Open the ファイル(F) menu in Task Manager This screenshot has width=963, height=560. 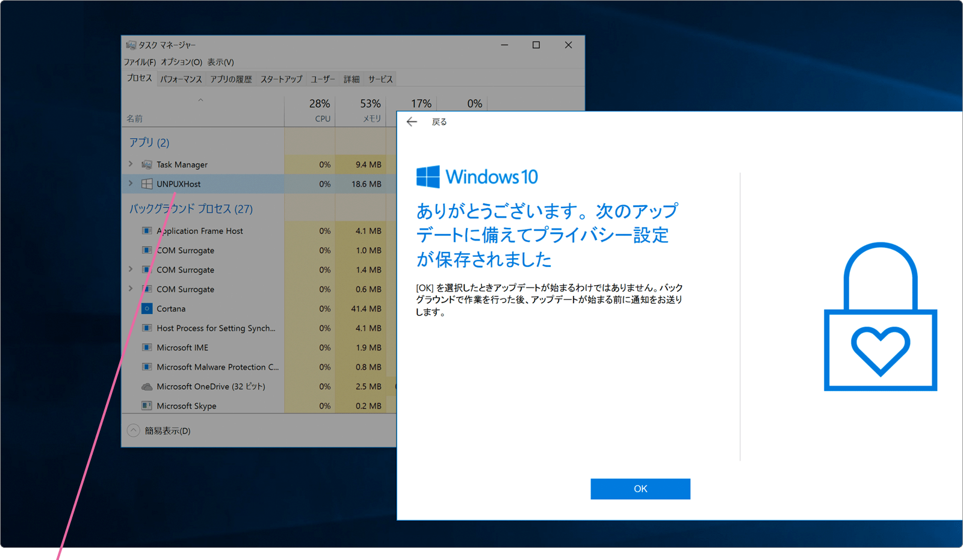pyautogui.click(x=140, y=62)
